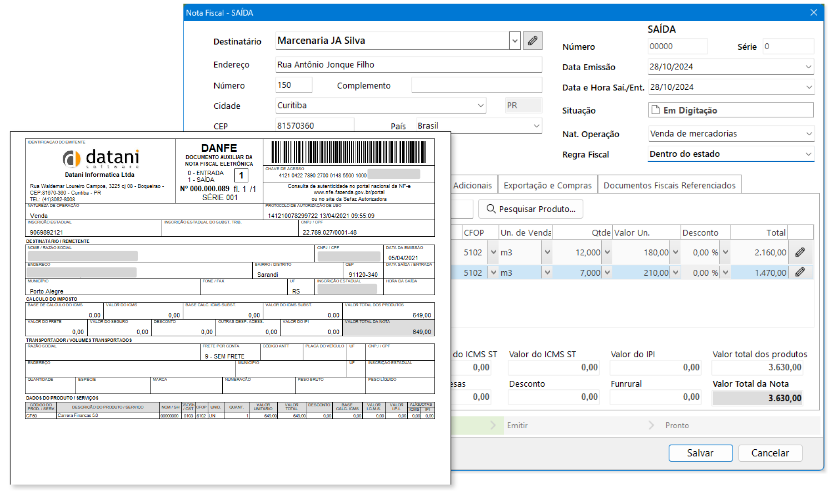
Task: Click the Desconto column header
Action: (x=705, y=232)
